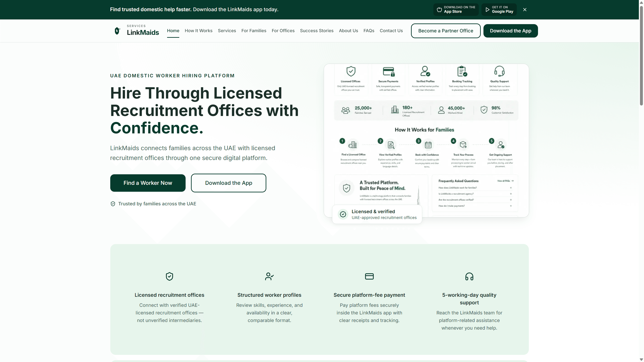Image resolution: width=644 pixels, height=362 pixels.
Task: Click the View Verified Profiles step icon
Action: pos(391,145)
